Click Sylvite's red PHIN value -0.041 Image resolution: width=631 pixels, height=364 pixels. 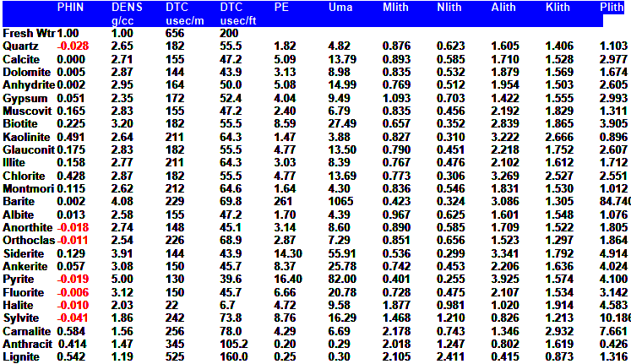tap(73, 319)
